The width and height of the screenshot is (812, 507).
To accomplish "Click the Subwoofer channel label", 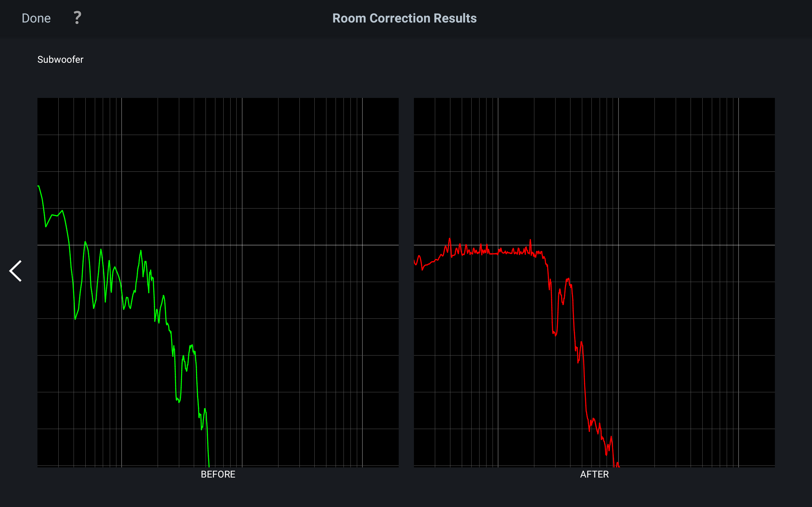I will tap(60, 59).
